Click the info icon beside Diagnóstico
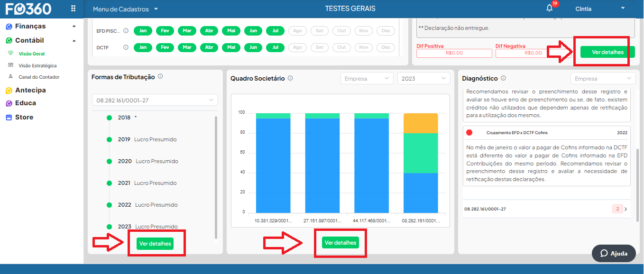This screenshot has width=644, height=274. click(503, 78)
